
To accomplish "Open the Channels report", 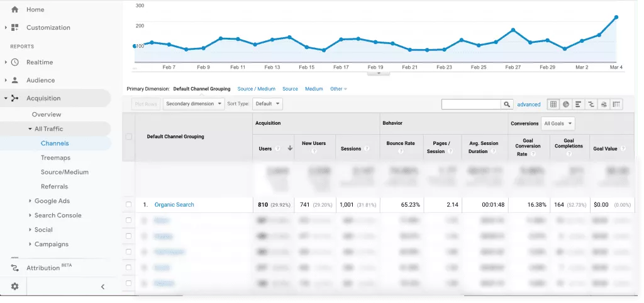I will [55, 143].
